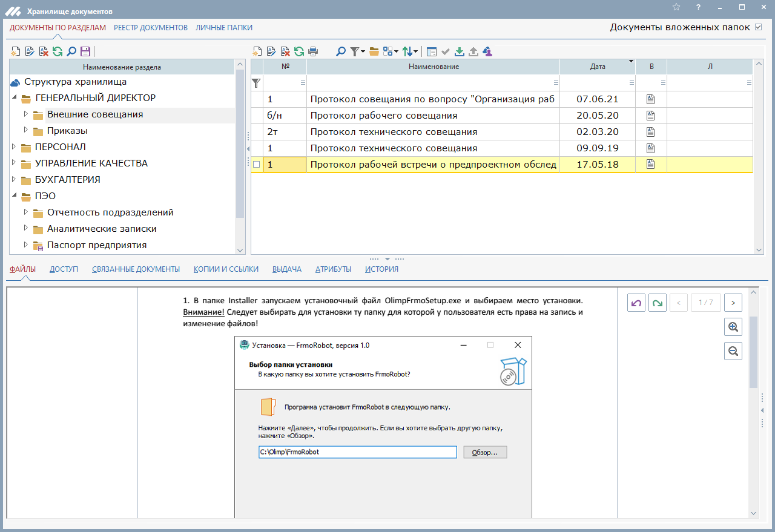Edit document icon in the list toolbar

click(271, 51)
